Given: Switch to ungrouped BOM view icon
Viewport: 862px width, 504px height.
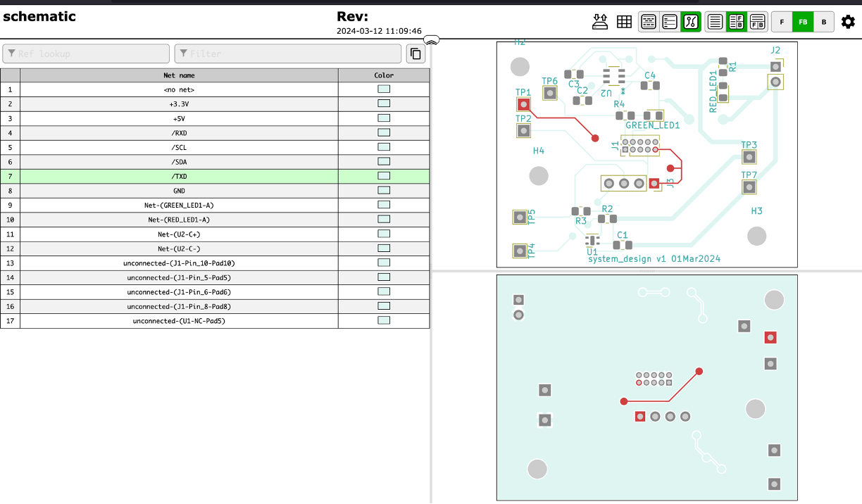Looking at the screenshot, I should 670,22.
